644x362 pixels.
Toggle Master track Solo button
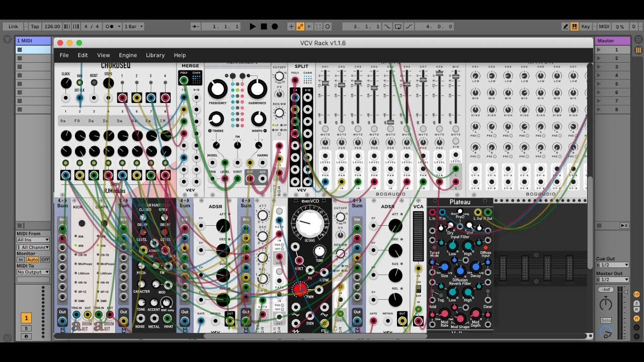(x=606, y=320)
